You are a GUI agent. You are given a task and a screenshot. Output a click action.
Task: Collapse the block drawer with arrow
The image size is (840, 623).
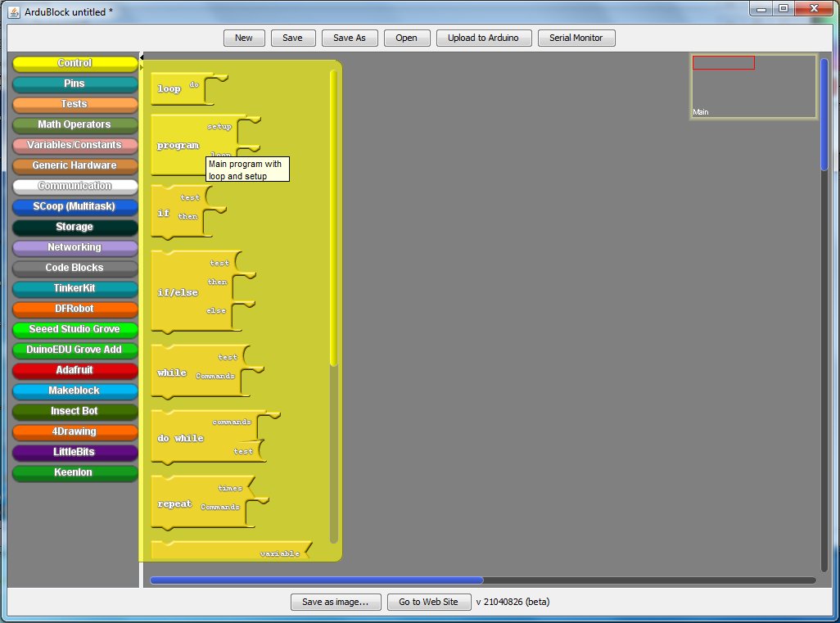click(x=141, y=57)
